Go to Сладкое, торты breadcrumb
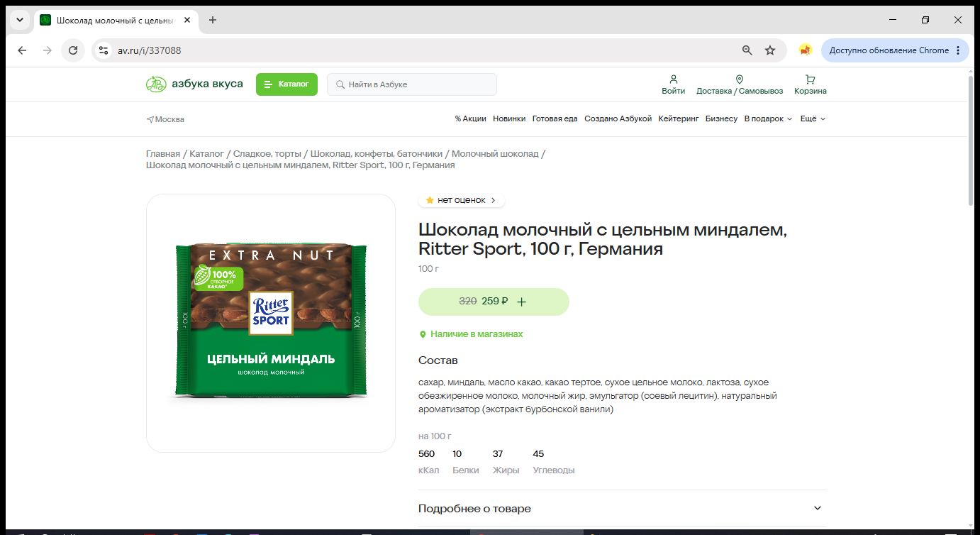980x535 pixels. coord(267,153)
